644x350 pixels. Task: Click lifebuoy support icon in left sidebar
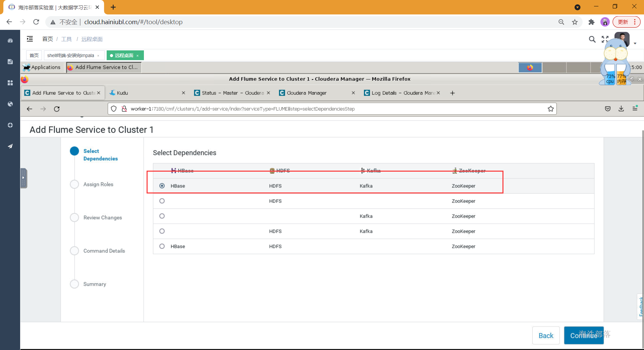click(10, 125)
